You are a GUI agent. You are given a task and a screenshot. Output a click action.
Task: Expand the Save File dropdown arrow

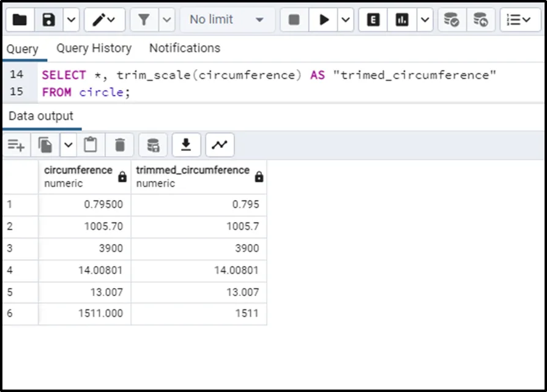tap(71, 20)
